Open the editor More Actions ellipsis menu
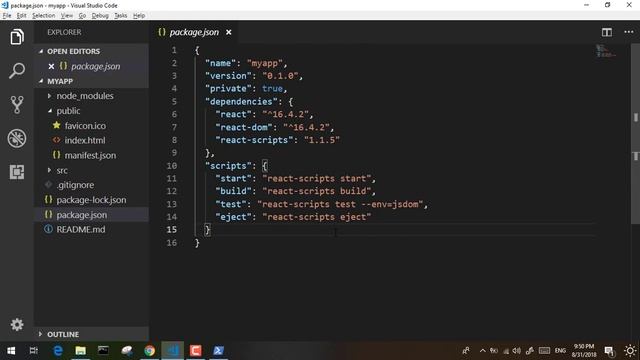 (x=629, y=32)
